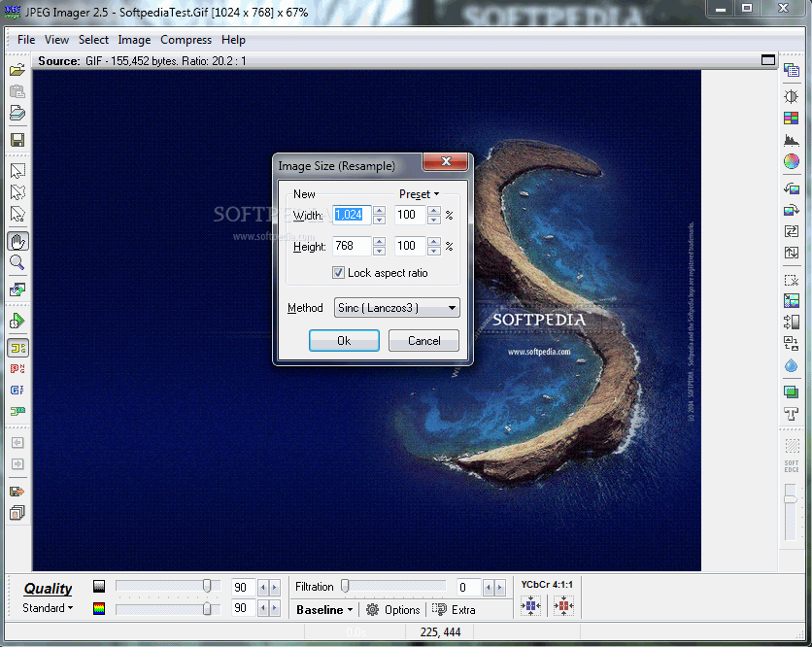The height and width of the screenshot is (647, 812).
Task: Select the rectangular selection tool
Action: (17, 170)
